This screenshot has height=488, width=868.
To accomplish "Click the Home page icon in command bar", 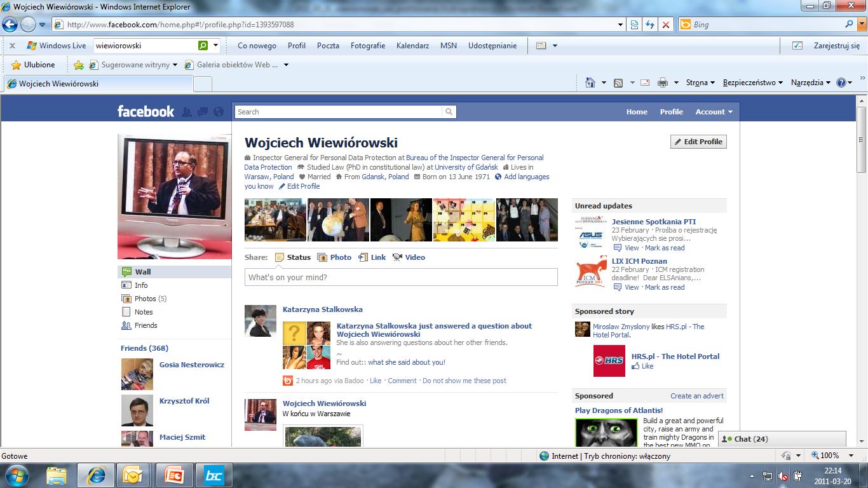I will tap(590, 83).
